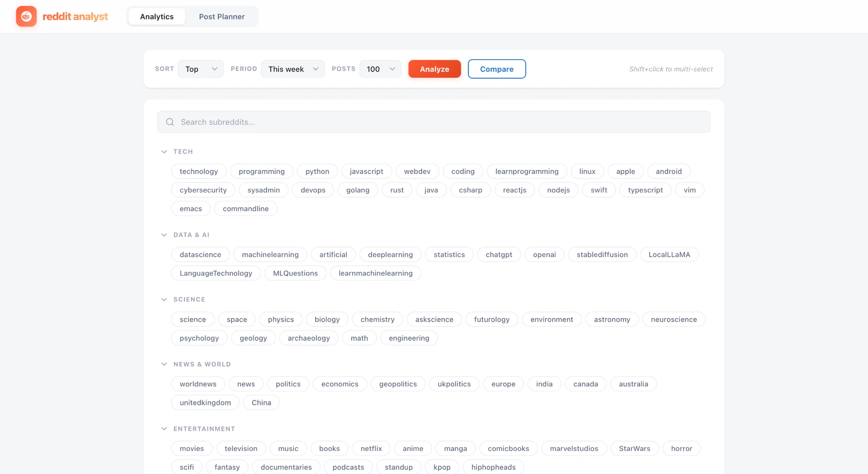Select the datascience chip
This screenshot has height=474, width=868.
point(201,254)
